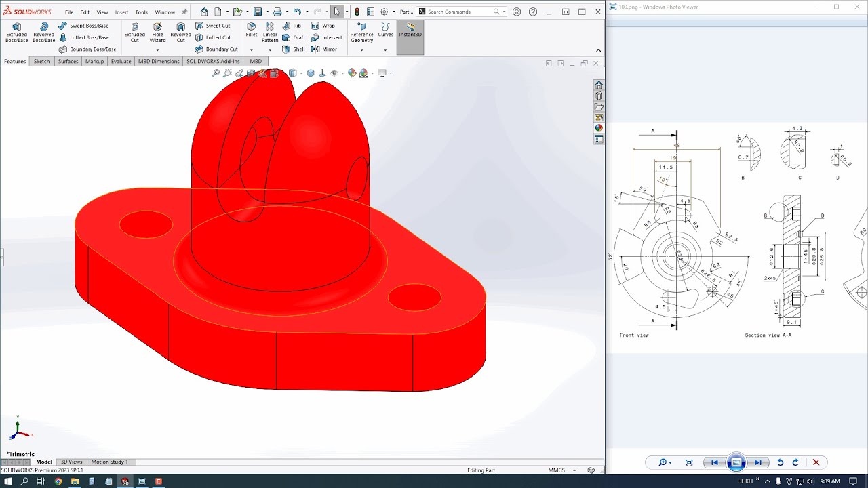Activate the Select arrow tool
The width and height of the screenshot is (868, 488).
[337, 12]
